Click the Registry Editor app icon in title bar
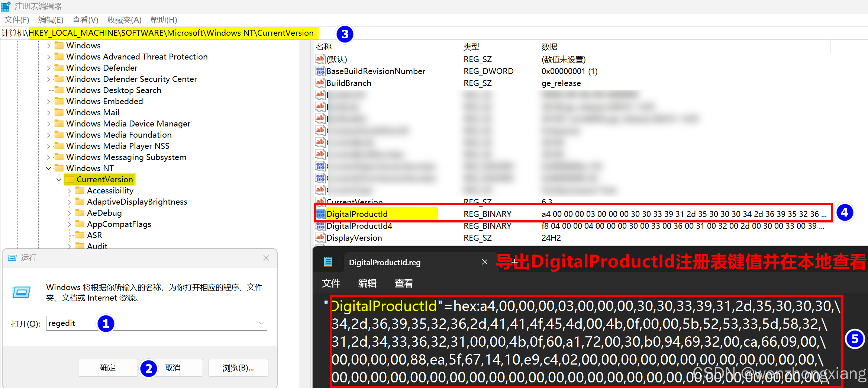This screenshot has height=388, width=868. (6, 6)
